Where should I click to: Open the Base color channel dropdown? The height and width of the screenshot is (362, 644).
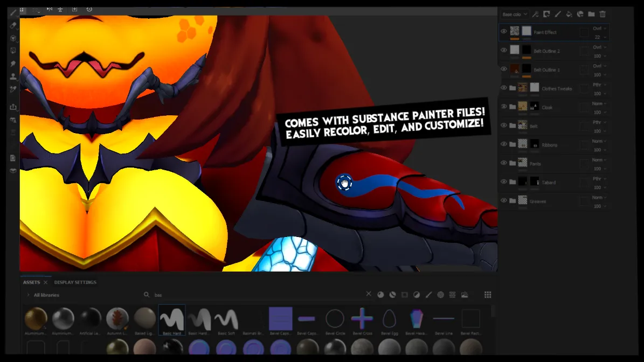click(x=514, y=15)
